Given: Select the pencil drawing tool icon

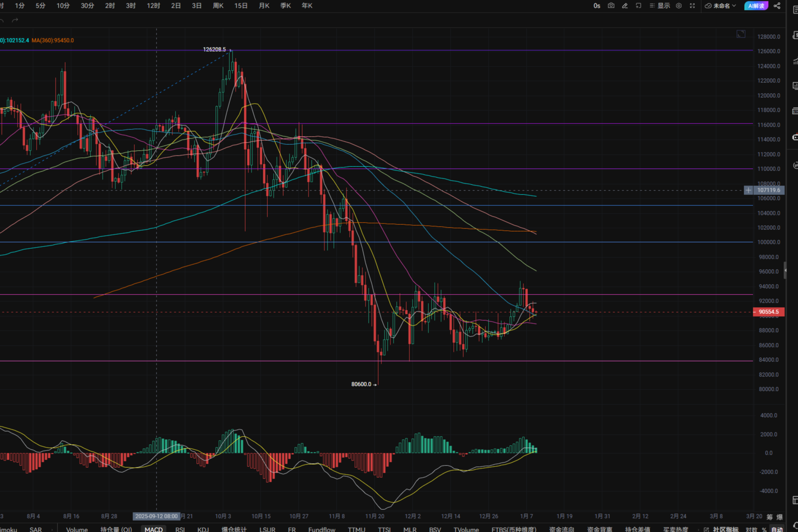Looking at the screenshot, I should [x=625, y=6].
